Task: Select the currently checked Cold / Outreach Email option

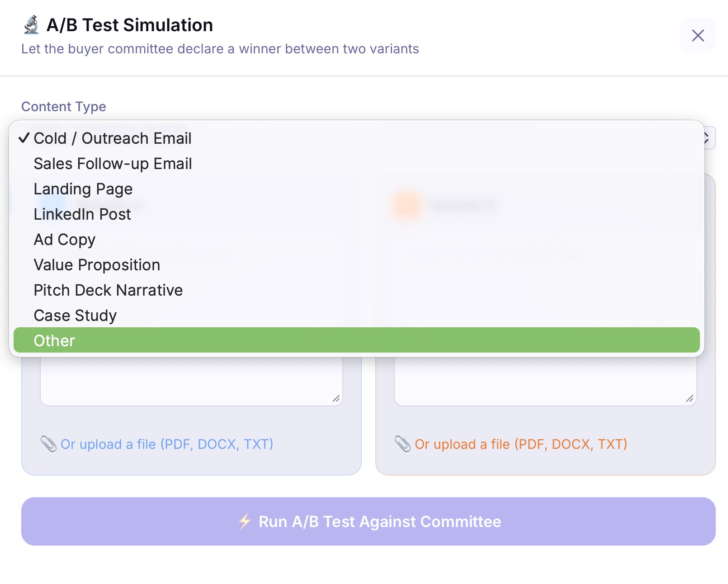Action: [112, 138]
